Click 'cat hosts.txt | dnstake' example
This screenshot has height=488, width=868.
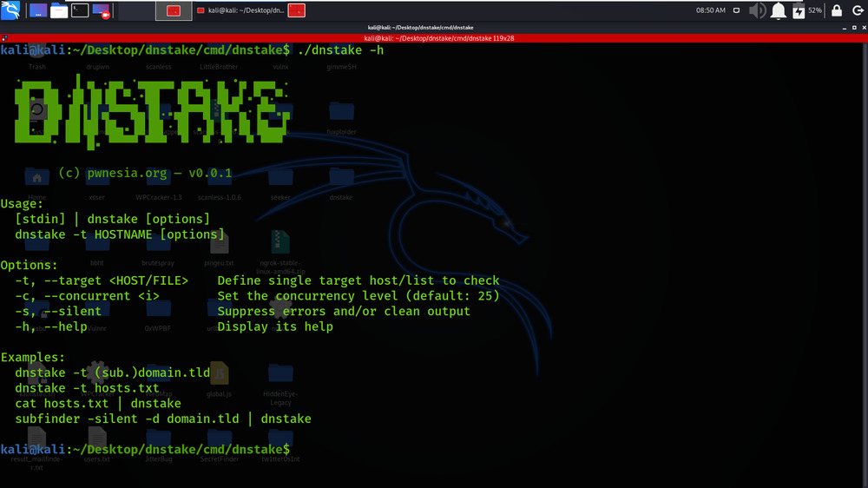pos(98,404)
